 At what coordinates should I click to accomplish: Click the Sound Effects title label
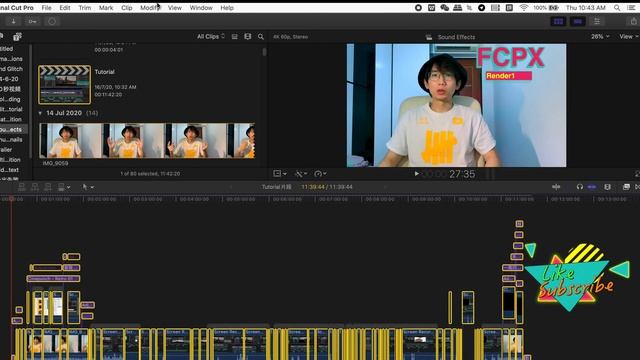point(456,37)
